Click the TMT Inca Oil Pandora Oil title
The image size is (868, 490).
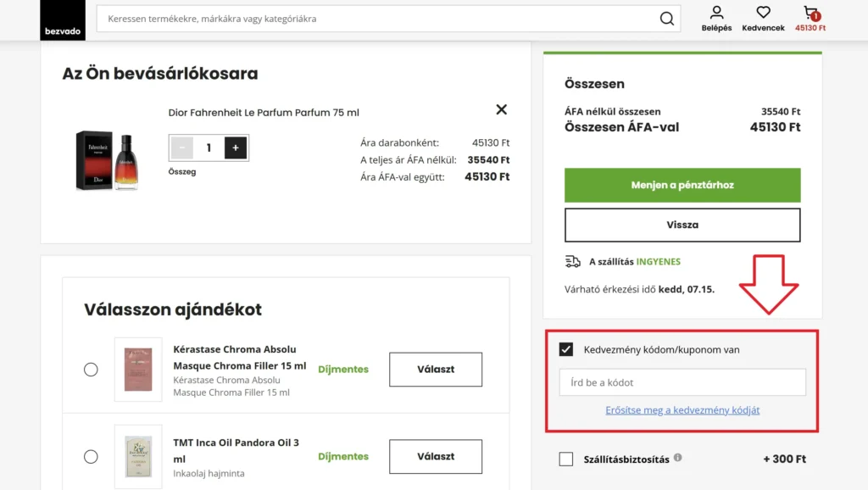click(236, 451)
